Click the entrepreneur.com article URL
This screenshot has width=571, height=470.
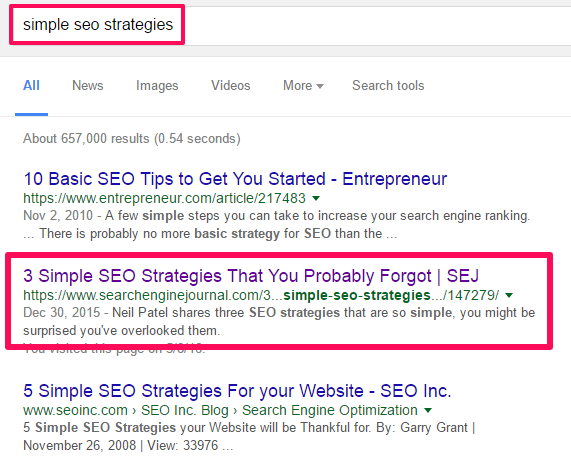[164, 198]
